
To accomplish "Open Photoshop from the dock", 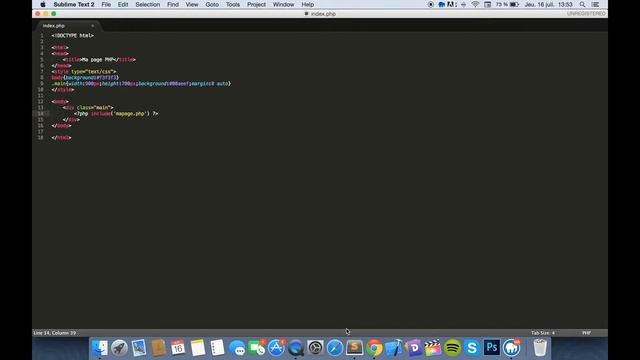I will point(491,348).
